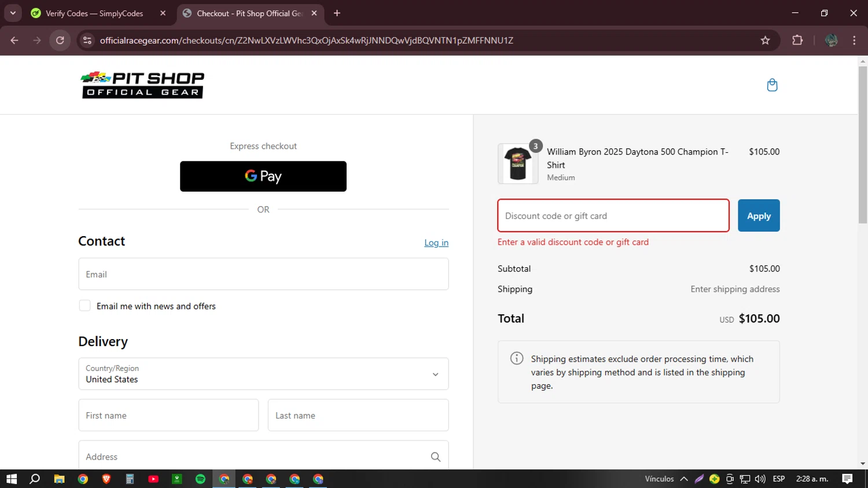
Task: Open Windows taskbar search
Action: coord(35,479)
